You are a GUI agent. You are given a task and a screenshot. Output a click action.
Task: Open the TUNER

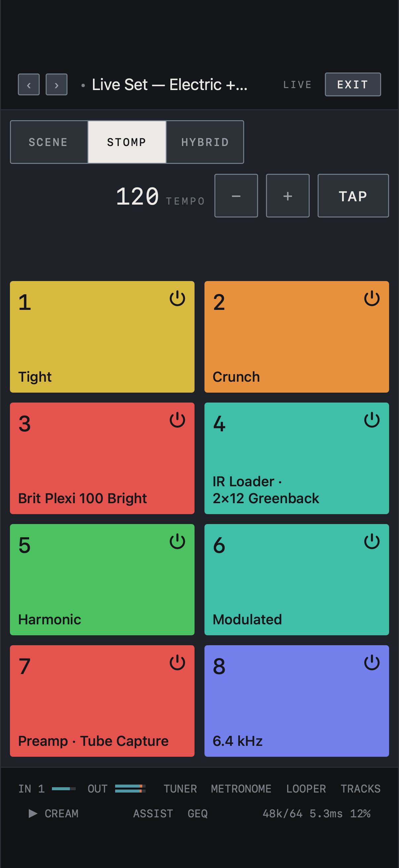[x=180, y=789]
